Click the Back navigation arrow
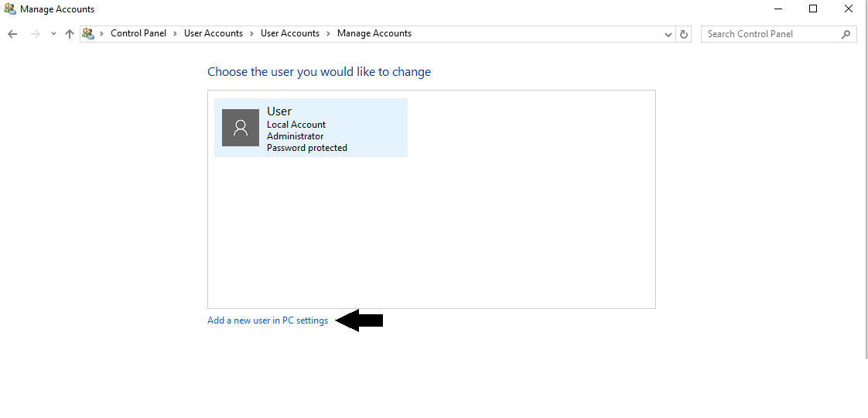 click(x=12, y=34)
